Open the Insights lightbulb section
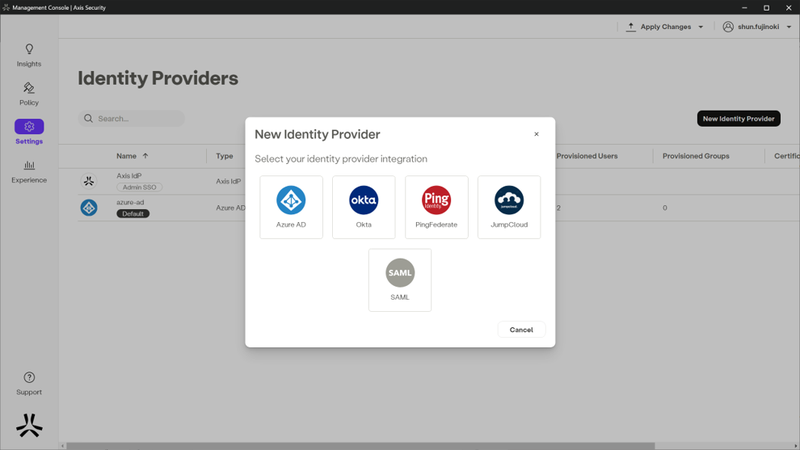The width and height of the screenshot is (800, 450). coord(29,49)
